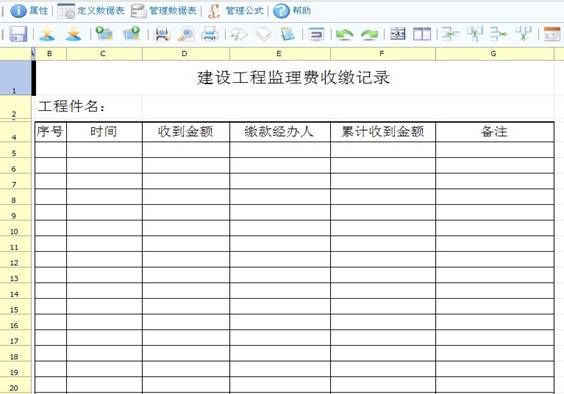Open 定义数据表 in top toolbar
This screenshot has height=394, width=564.
point(91,11)
